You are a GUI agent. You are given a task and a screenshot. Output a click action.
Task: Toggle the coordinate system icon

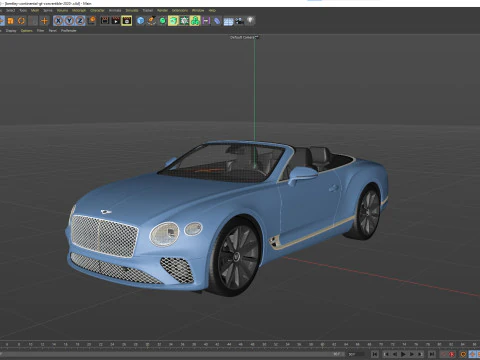click(x=91, y=21)
